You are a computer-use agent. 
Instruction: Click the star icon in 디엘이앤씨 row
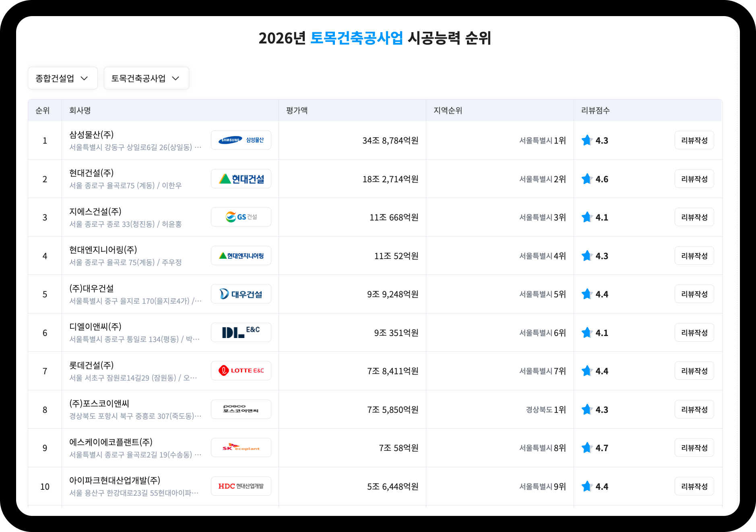point(587,332)
